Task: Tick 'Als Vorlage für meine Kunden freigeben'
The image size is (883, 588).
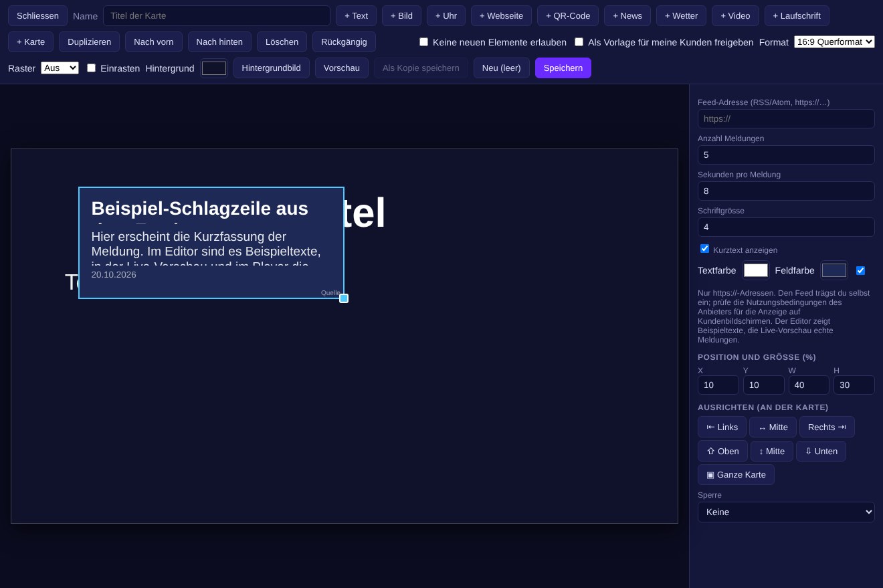Action: coord(579,41)
